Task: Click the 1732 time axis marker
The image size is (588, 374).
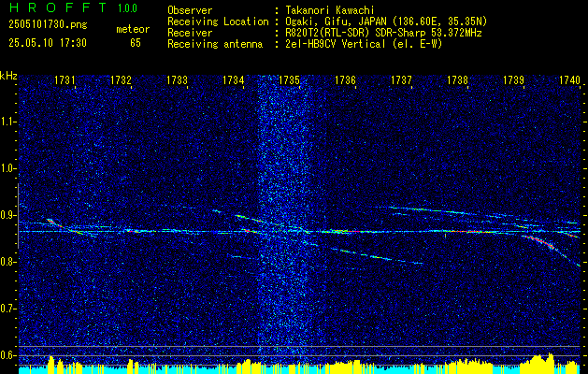Action: [121, 80]
